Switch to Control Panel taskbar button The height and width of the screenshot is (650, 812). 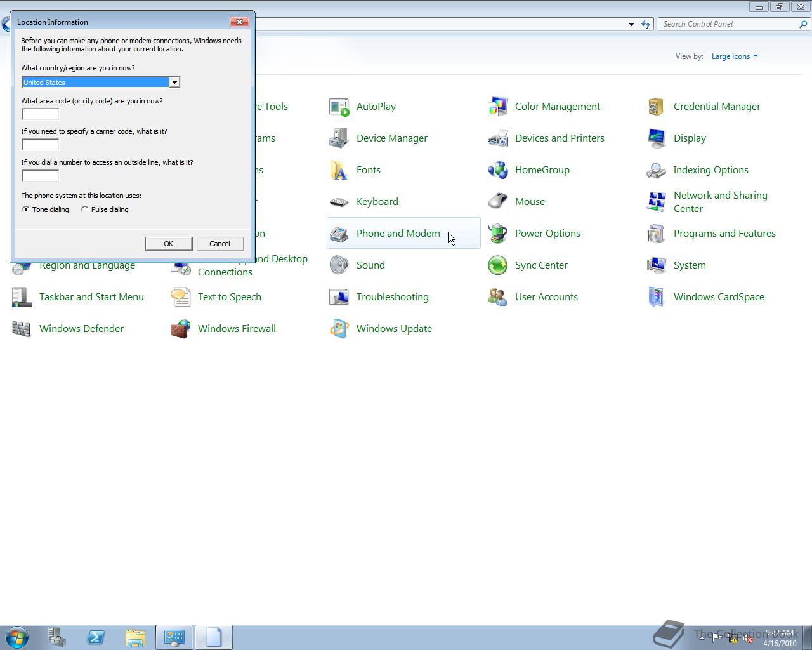coord(174,637)
